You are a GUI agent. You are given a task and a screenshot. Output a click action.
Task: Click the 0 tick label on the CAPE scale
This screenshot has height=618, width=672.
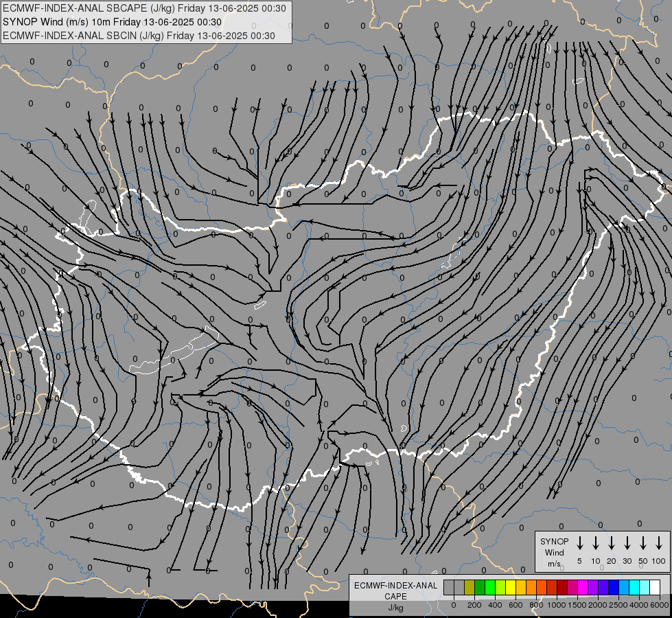point(454,605)
